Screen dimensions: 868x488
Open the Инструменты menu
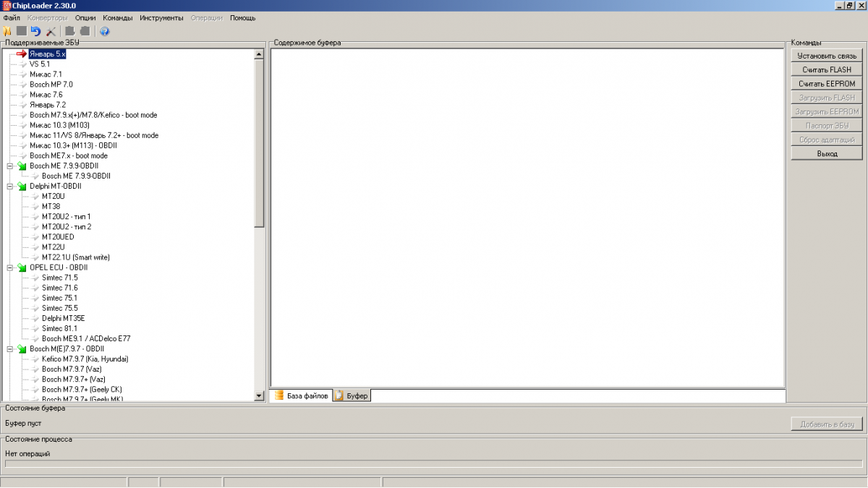click(x=161, y=17)
